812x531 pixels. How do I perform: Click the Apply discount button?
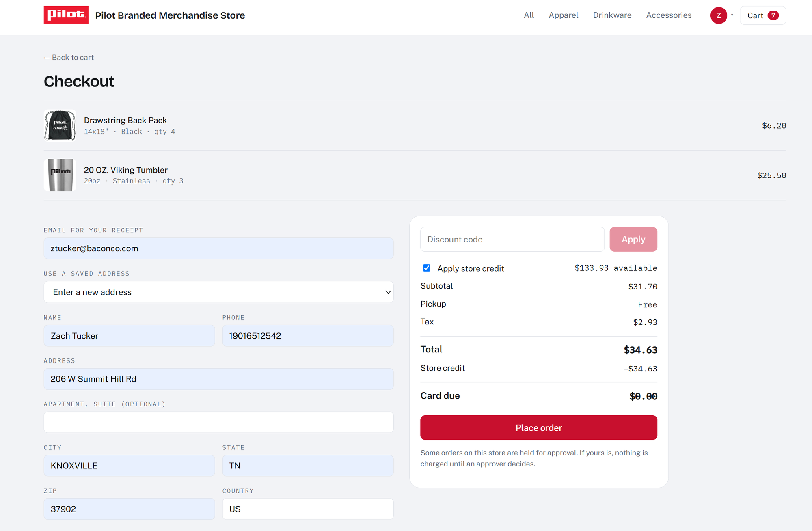coord(633,240)
